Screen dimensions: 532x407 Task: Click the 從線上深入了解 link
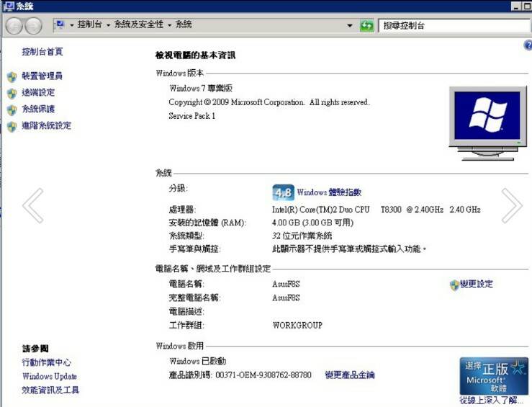491,401
